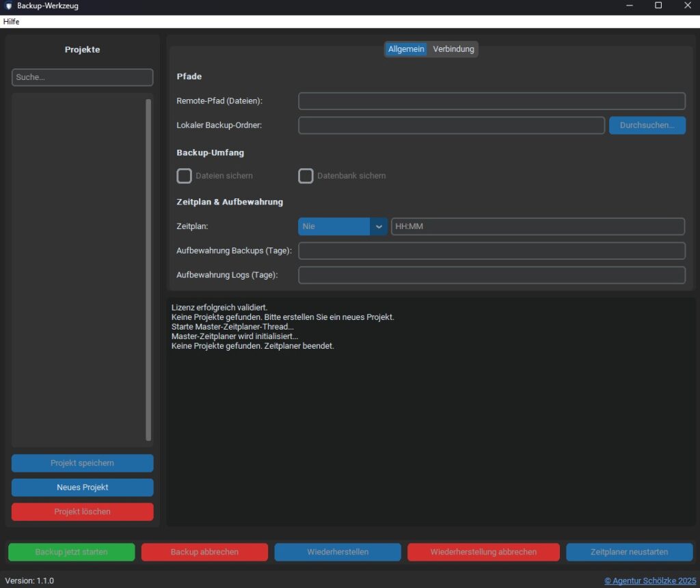Create a project with Neues Projekt
This screenshot has width=700, height=588.
[x=83, y=487]
